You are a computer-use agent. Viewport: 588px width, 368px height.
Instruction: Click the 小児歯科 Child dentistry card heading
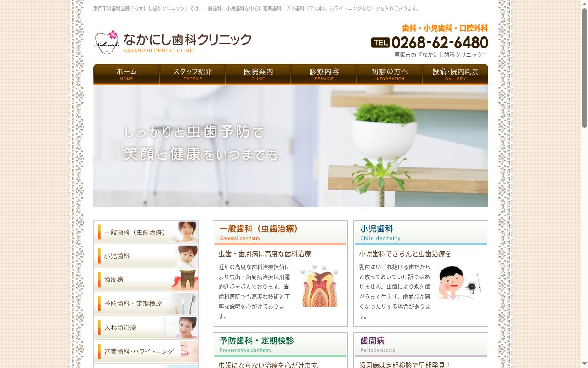[x=421, y=233]
